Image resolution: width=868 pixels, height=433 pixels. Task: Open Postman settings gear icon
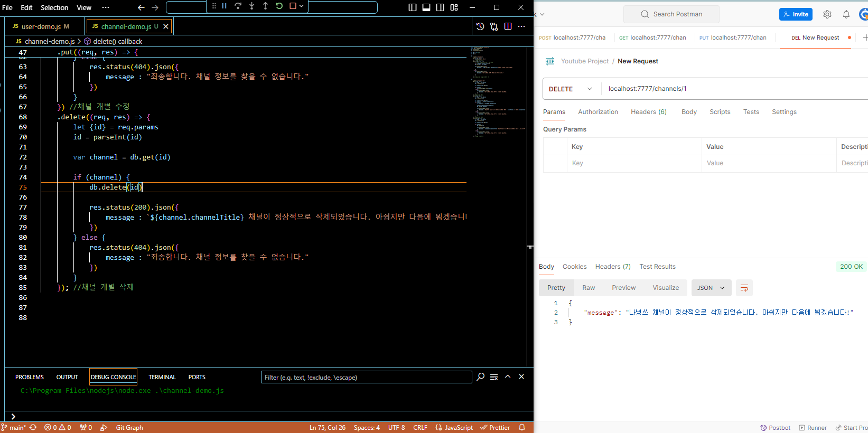click(x=827, y=14)
